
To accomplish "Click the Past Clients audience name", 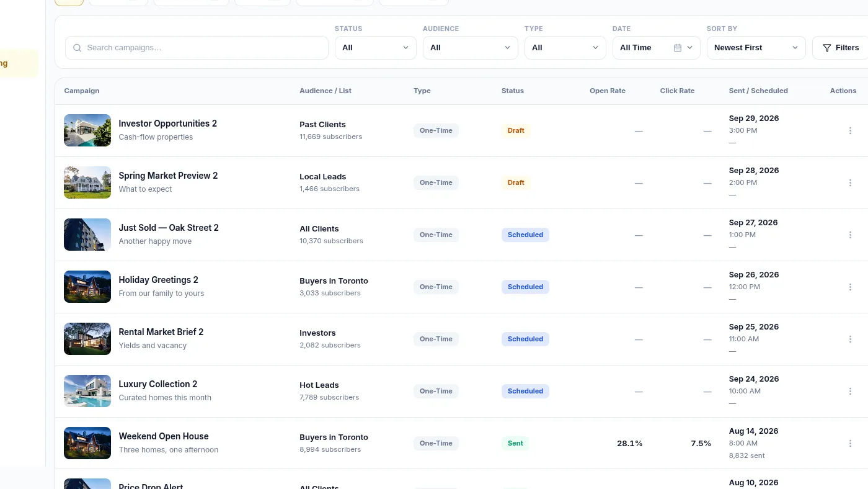I will [x=322, y=124].
